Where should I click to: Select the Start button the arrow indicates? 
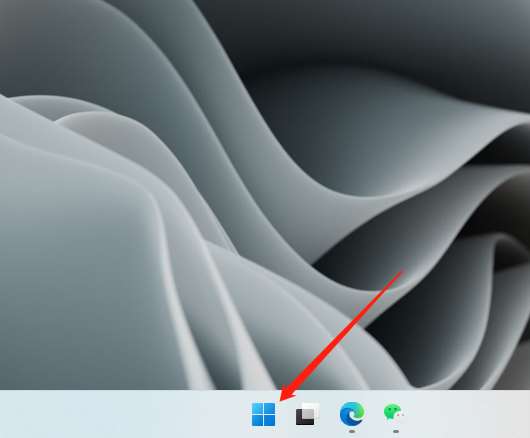[x=263, y=414]
